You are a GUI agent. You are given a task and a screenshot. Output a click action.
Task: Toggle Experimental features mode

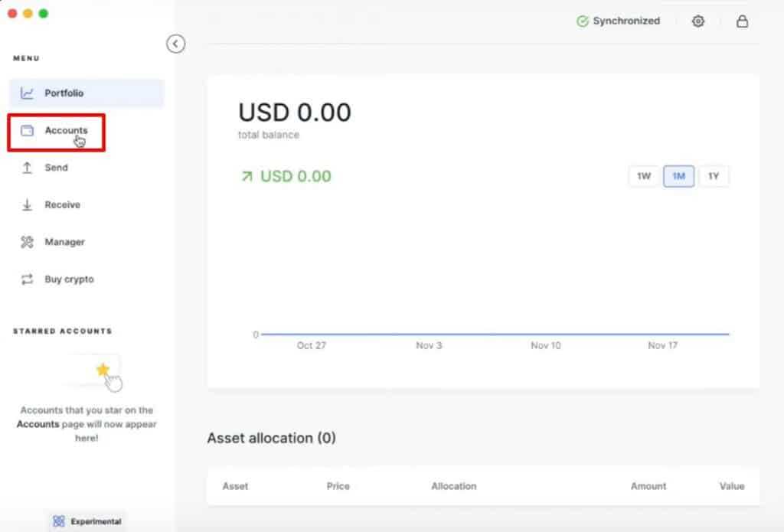click(x=85, y=521)
